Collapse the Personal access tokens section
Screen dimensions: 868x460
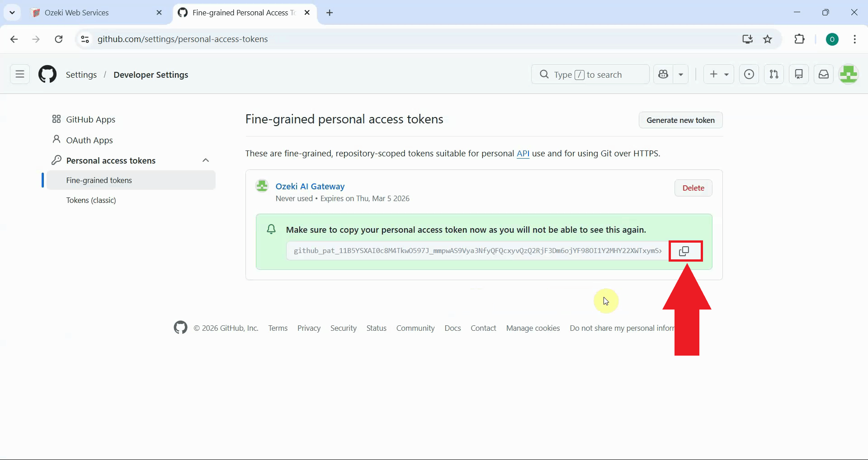(x=206, y=160)
